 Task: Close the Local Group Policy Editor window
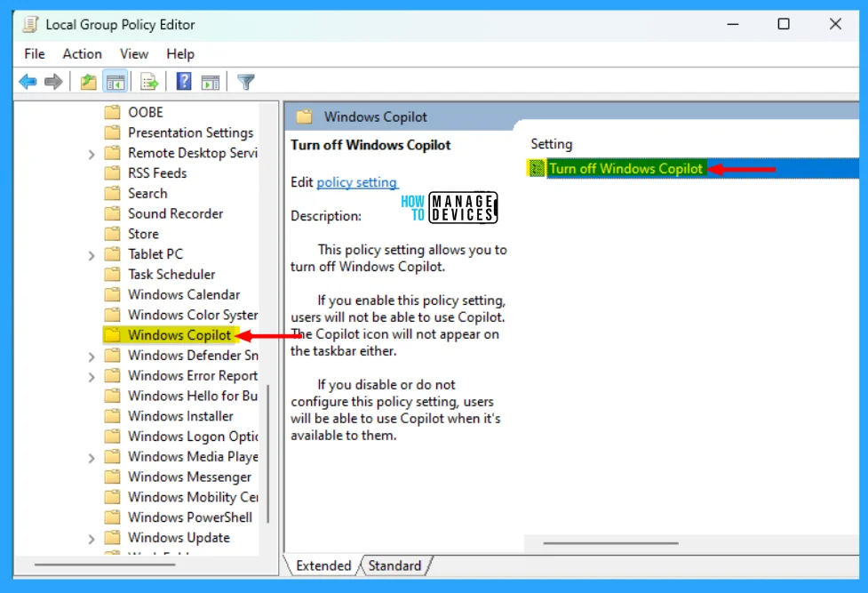coord(835,24)
